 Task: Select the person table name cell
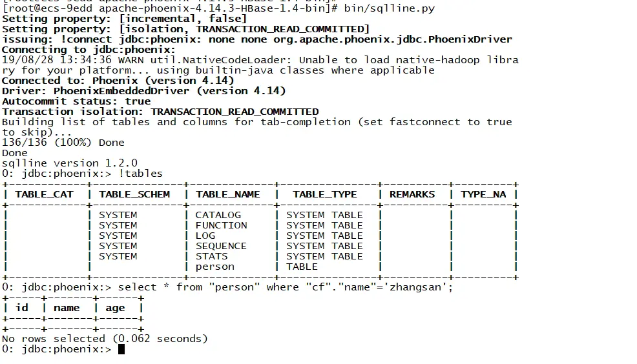click(x=215, y=267)
